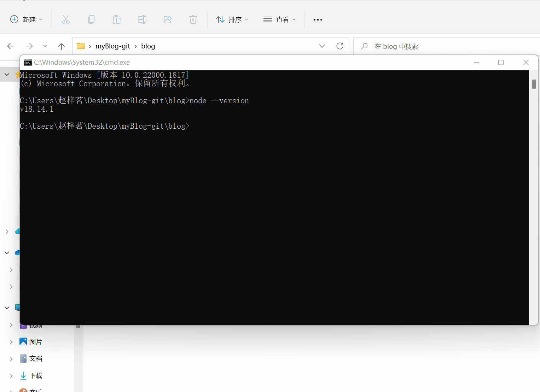Open the 新建 (New) dropdown
The height and width of the screenshot is (392, 540).
[27, 19]
